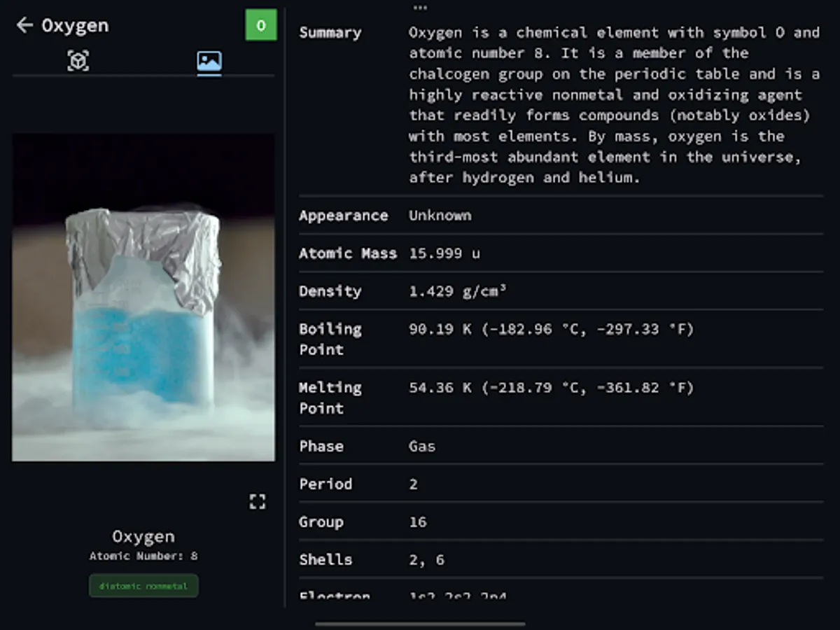This screenshot has width=840, height=630.
Task: Click the Density label
Action: [x=330, y=291]
